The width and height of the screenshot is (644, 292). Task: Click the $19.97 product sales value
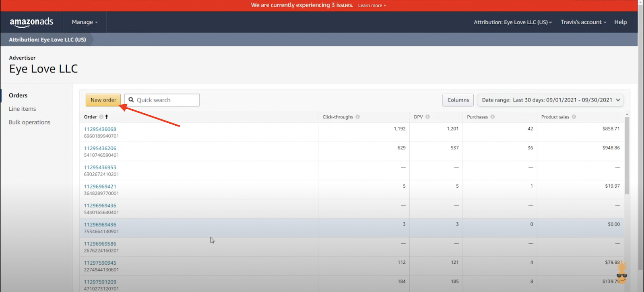pyautogui.click(x=612, y=186)
